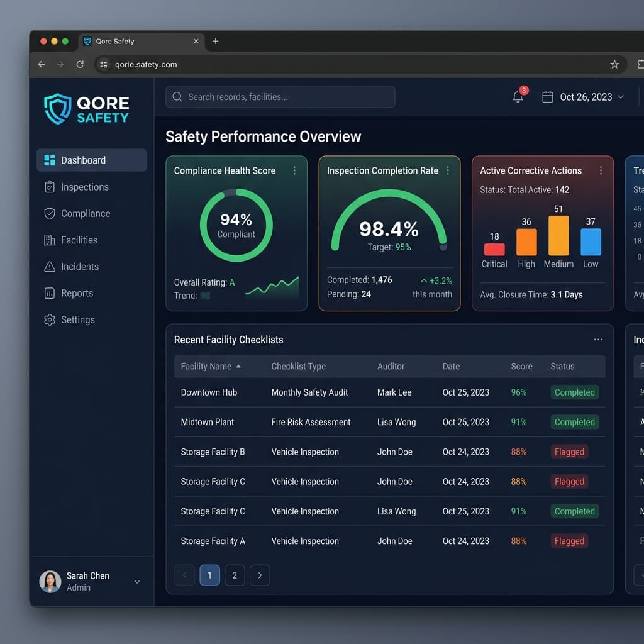Click Flagged status for Storage Facility A

pos(569,541)
